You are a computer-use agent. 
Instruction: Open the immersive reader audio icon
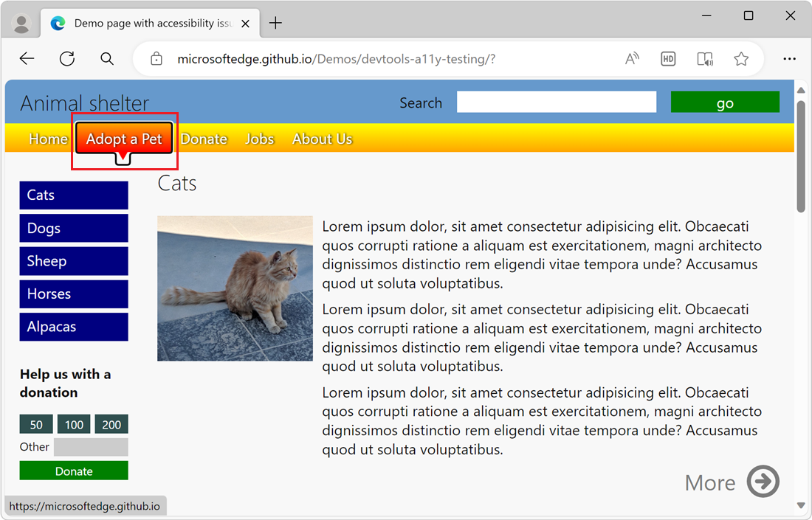point(704,58)
